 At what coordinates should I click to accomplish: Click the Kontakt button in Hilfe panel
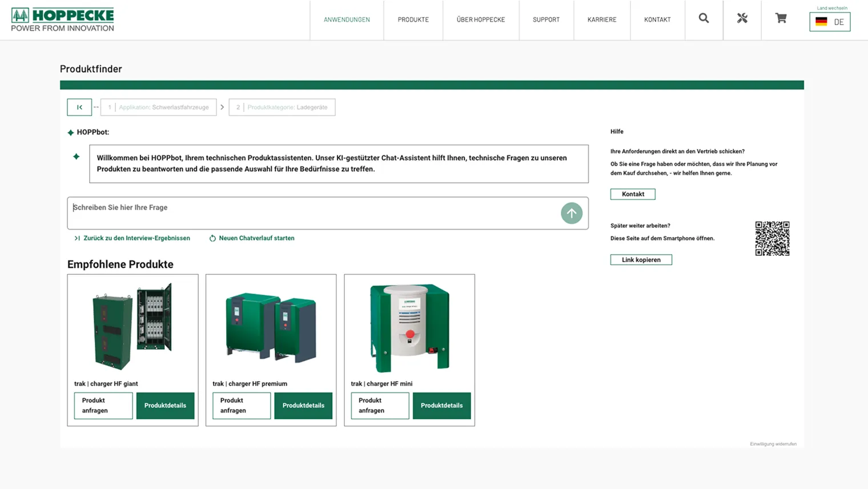632,194
